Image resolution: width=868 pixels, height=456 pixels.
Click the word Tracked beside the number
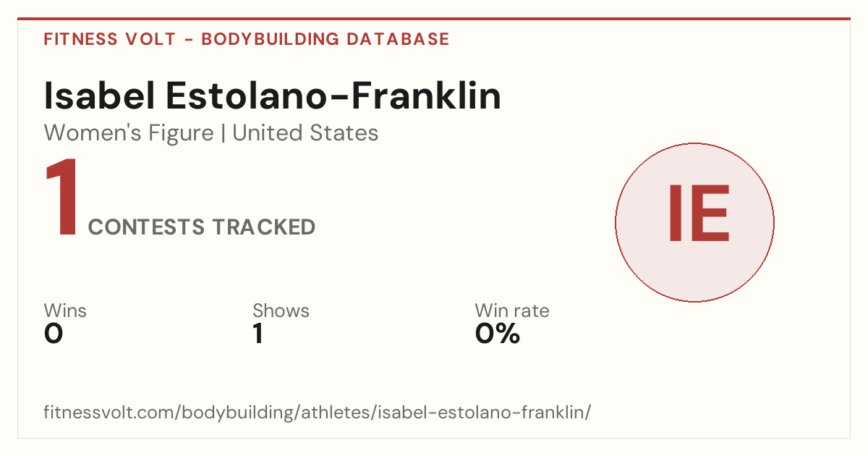tap(264, 227)
